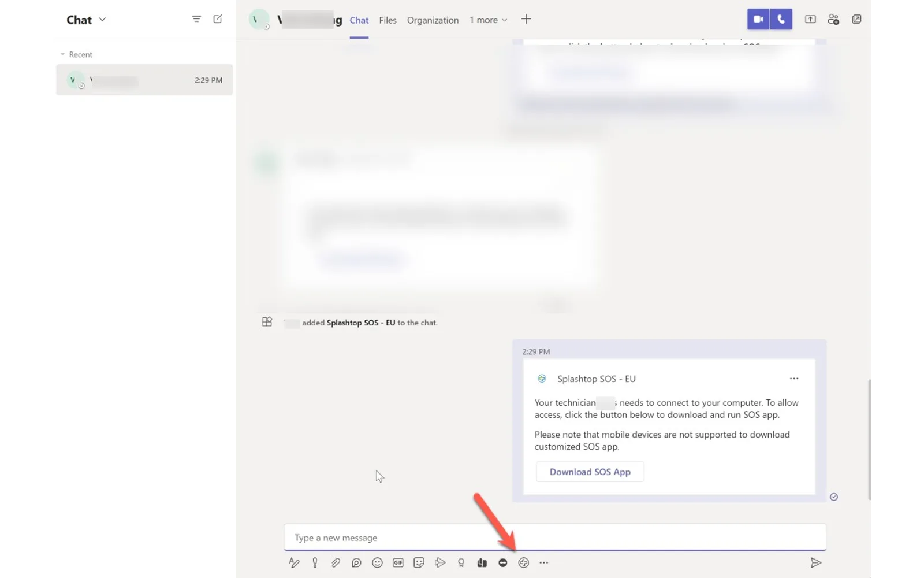Screen dimensions: 924x578
Task: Start a video call
Action: coord(758,19)
